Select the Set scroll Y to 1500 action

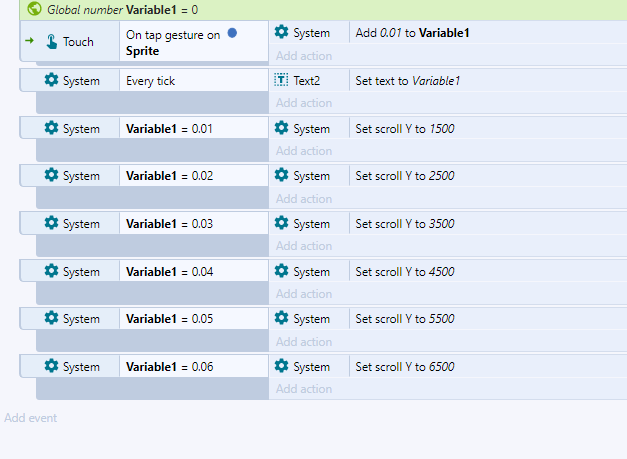coord(488,128)
